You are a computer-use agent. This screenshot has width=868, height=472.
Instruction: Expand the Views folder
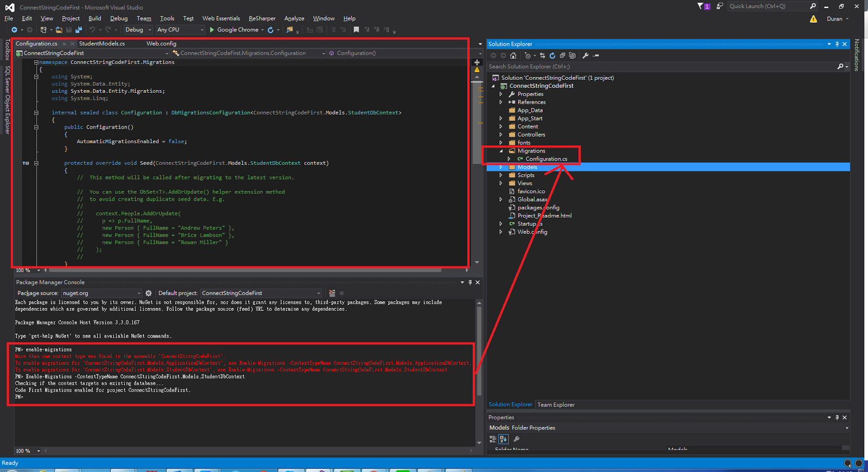coord(501,183)
